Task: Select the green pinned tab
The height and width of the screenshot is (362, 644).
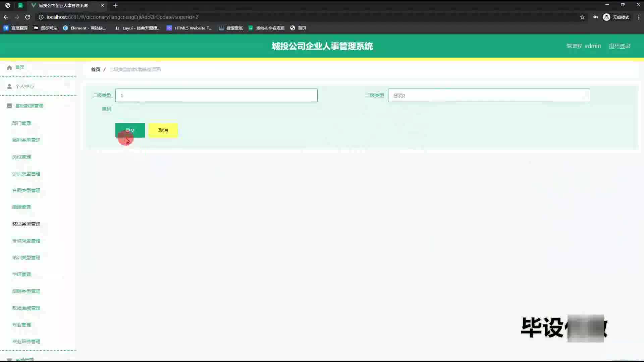Action: click(20, 5)
